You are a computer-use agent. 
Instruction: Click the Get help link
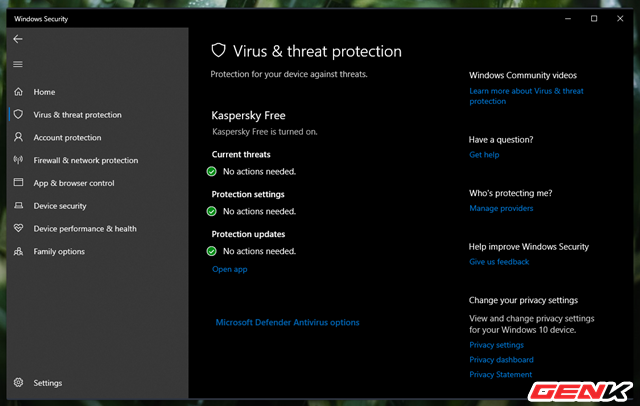point(484,155)
